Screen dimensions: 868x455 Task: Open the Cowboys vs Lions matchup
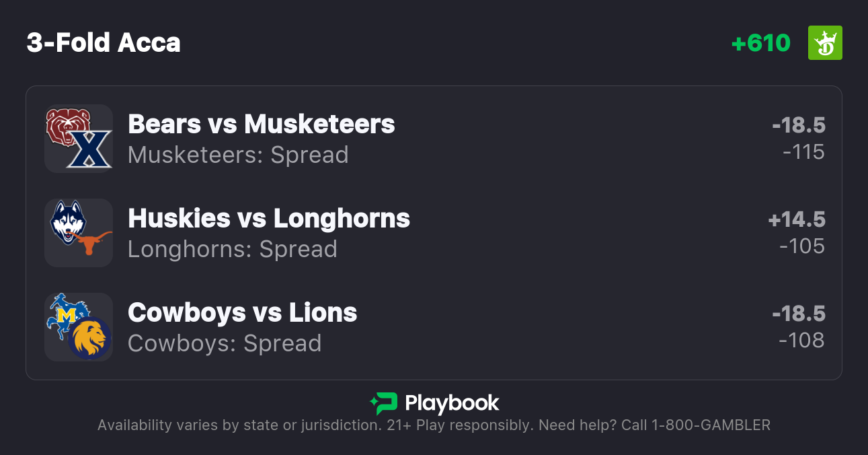[x=242, y=313]
